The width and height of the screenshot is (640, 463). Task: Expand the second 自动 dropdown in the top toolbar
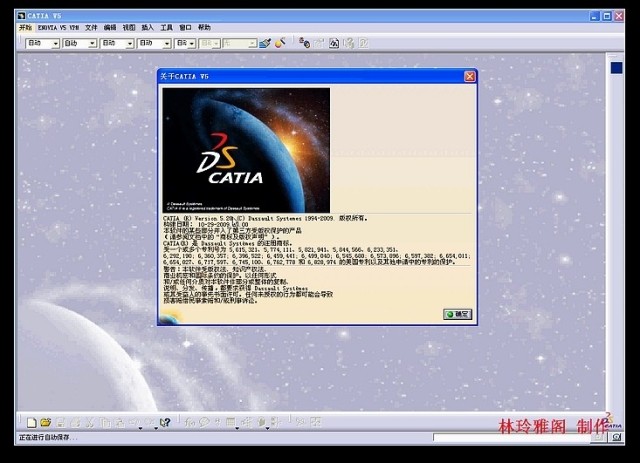(92, 43)
